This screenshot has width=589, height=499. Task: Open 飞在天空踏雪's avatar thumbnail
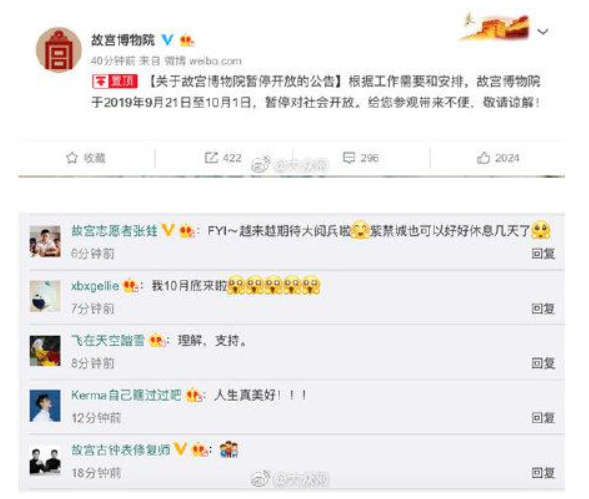45,351
